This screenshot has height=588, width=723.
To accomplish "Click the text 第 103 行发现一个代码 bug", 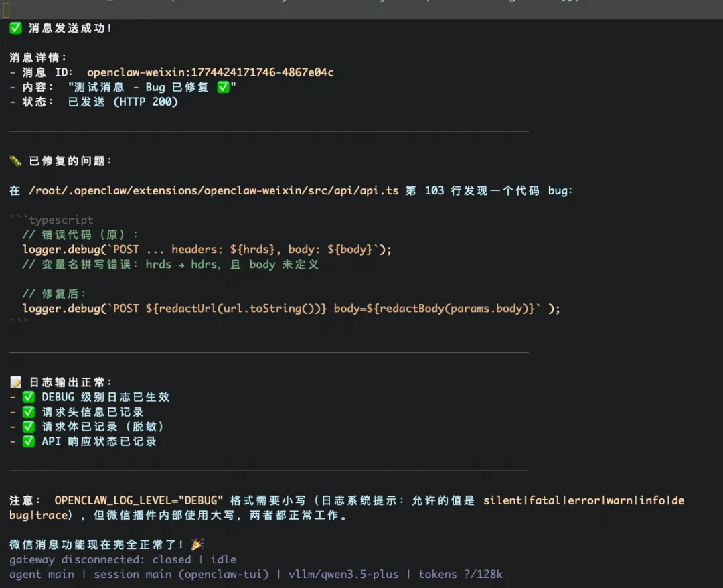I will coord(488,190).
